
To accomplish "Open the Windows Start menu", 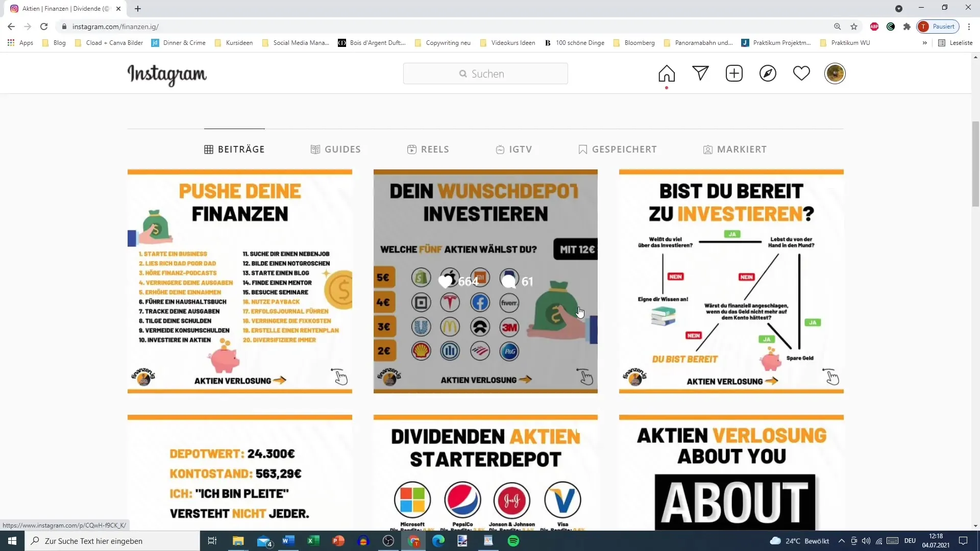I will (12, 541).
